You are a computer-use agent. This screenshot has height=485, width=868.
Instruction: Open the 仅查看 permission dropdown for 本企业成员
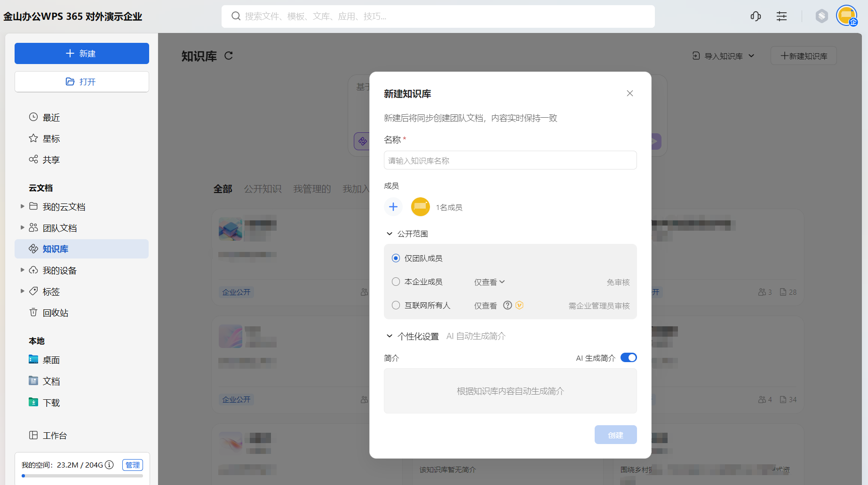489,282
